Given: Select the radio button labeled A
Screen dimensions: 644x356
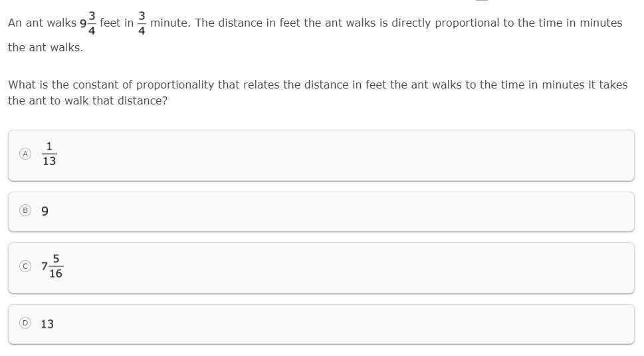Looking at the screenshot, I should [25, 154].
